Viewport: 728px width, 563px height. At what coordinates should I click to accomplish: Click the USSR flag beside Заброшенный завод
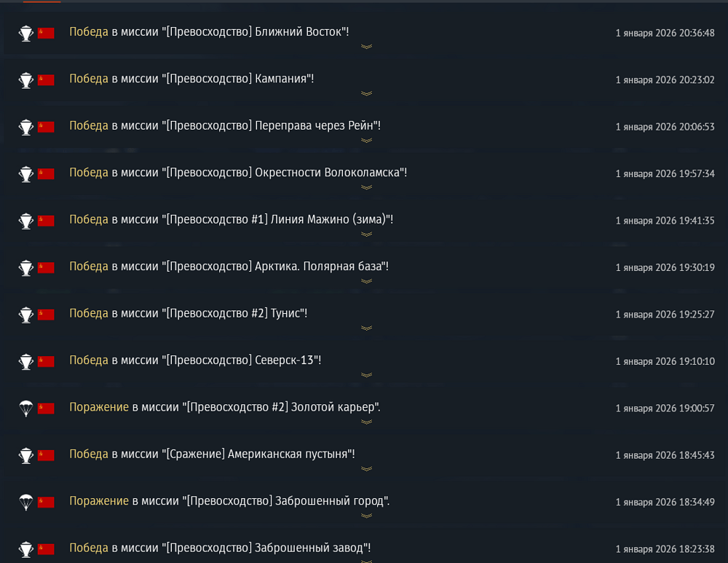(46, 548)
